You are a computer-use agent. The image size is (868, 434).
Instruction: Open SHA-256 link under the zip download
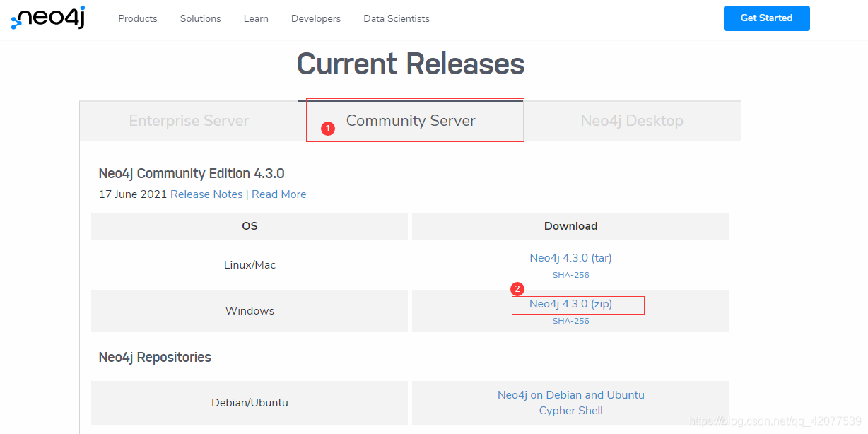tap(570, 321)
